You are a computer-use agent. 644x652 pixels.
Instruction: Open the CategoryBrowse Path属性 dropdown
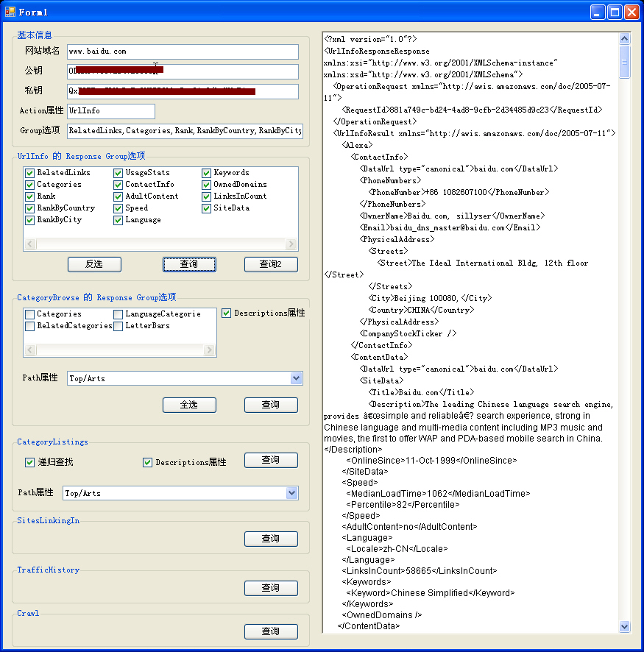296,378
